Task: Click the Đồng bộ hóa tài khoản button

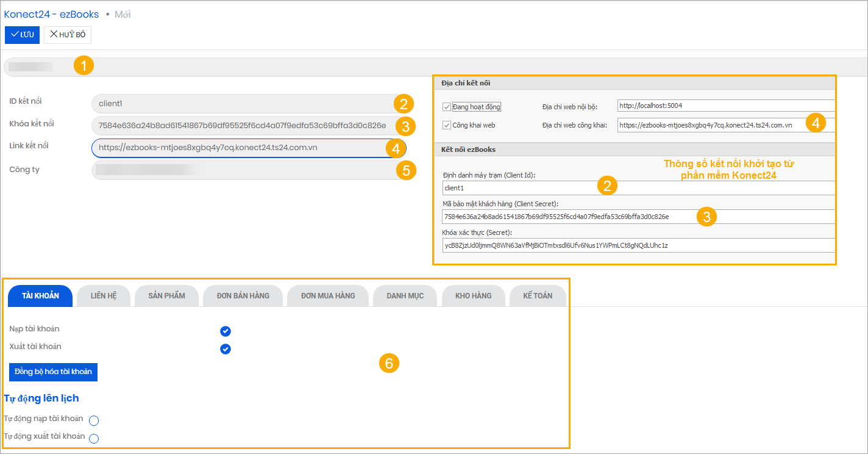Action: pos(53,372)
